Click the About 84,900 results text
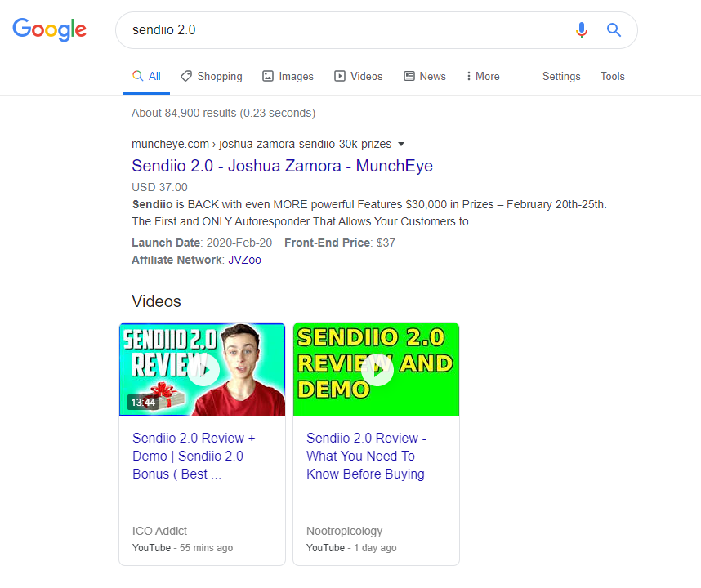 224,113
